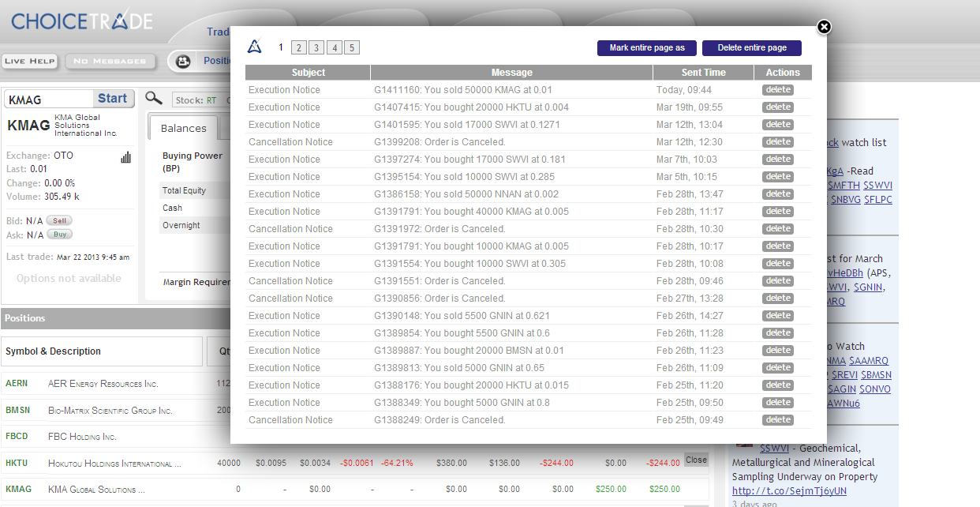Screen dimensions: 980x507
Task: Close the messages popup with X icon
Action: pos(824,27)
